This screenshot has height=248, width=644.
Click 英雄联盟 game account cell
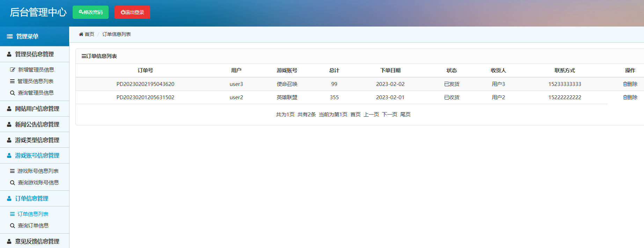pyautogui.click(x=287, y=97)
